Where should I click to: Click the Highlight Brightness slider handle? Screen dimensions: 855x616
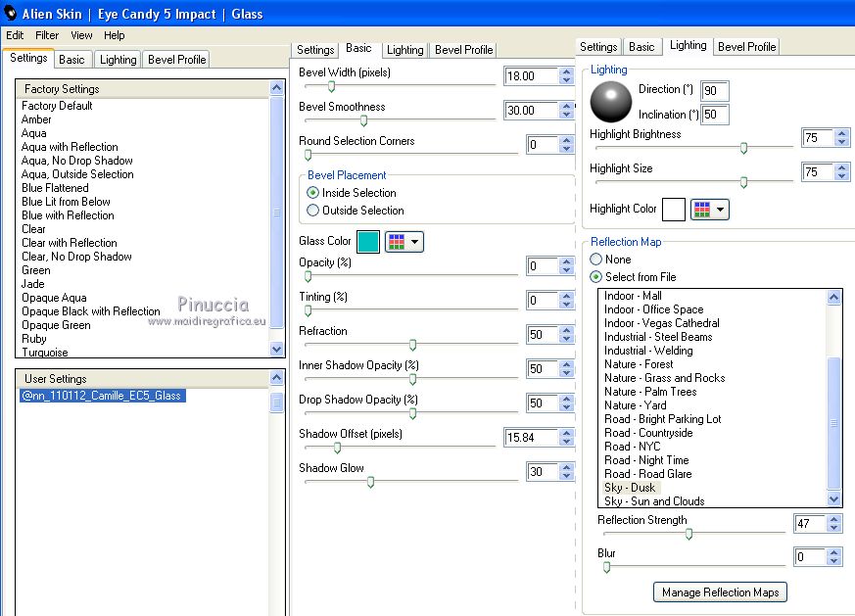[743, 148]
